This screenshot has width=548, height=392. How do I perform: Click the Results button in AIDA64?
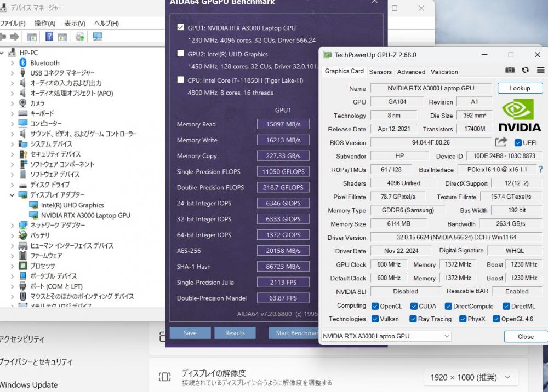pos(235,333)
